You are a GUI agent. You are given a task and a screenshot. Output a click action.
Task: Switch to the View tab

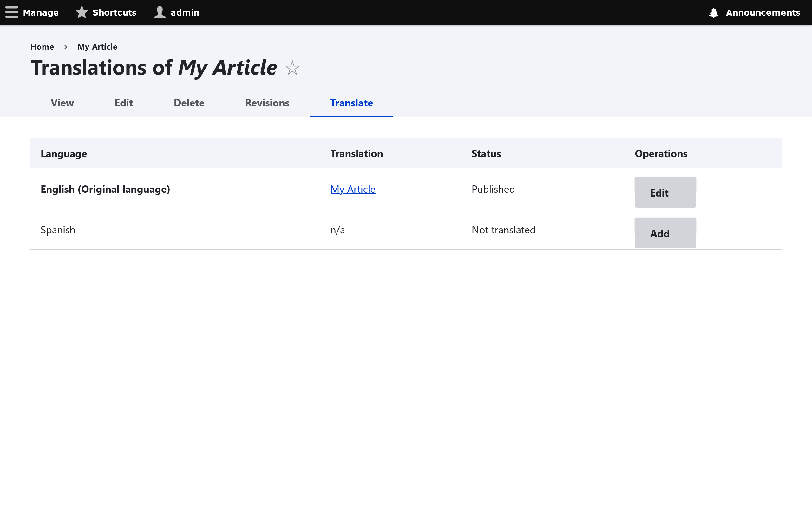coord(62,103)
